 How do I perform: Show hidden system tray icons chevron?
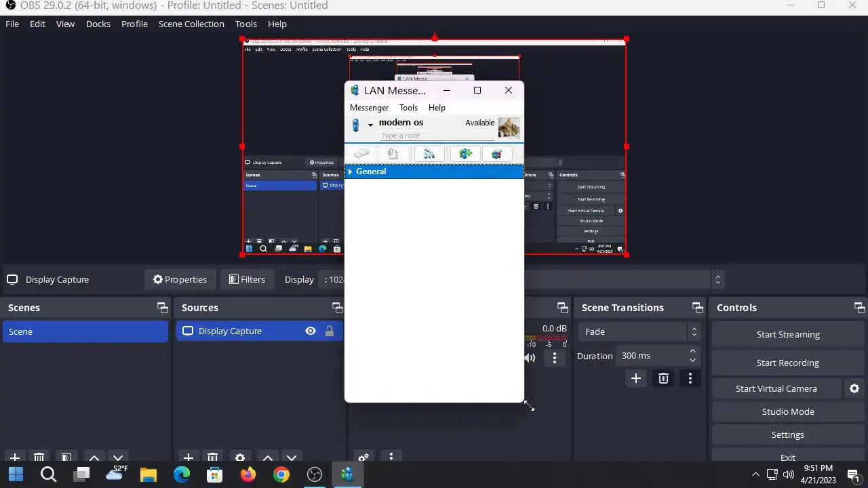[755, 474]
